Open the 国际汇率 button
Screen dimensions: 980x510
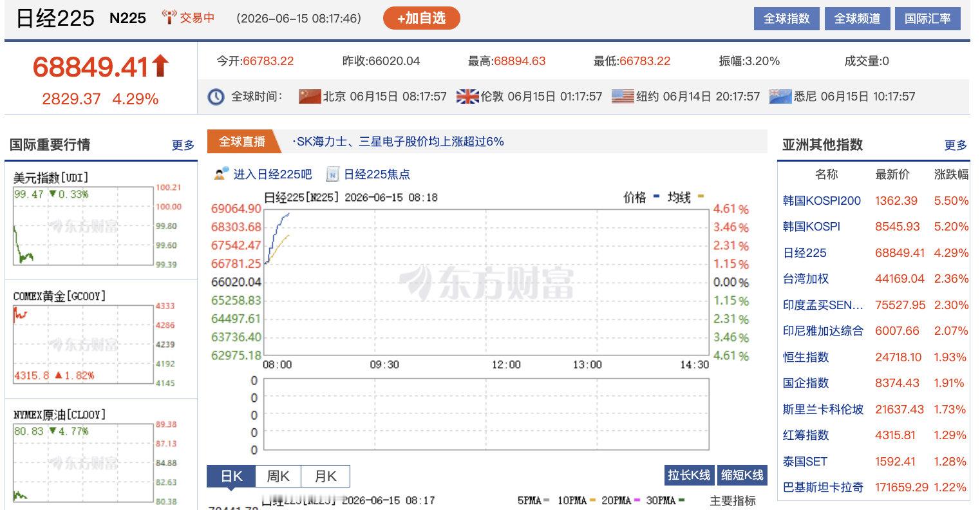927,19
